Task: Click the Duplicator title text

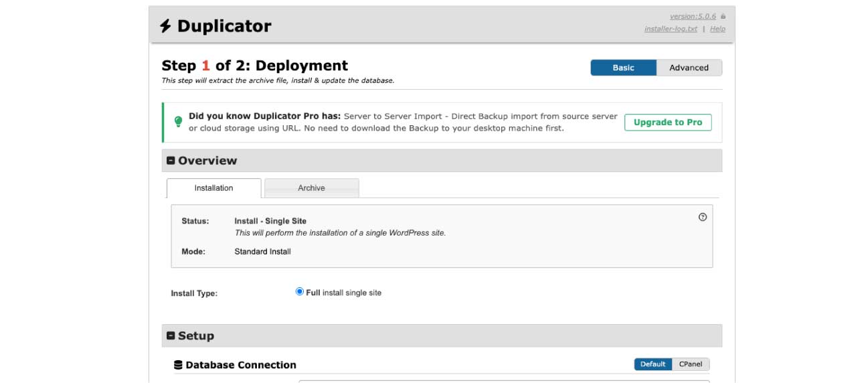Action: (x=224, y=26)
